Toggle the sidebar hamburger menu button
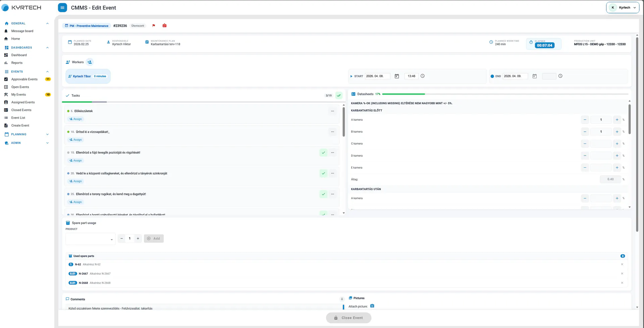 tap(62, 7)
